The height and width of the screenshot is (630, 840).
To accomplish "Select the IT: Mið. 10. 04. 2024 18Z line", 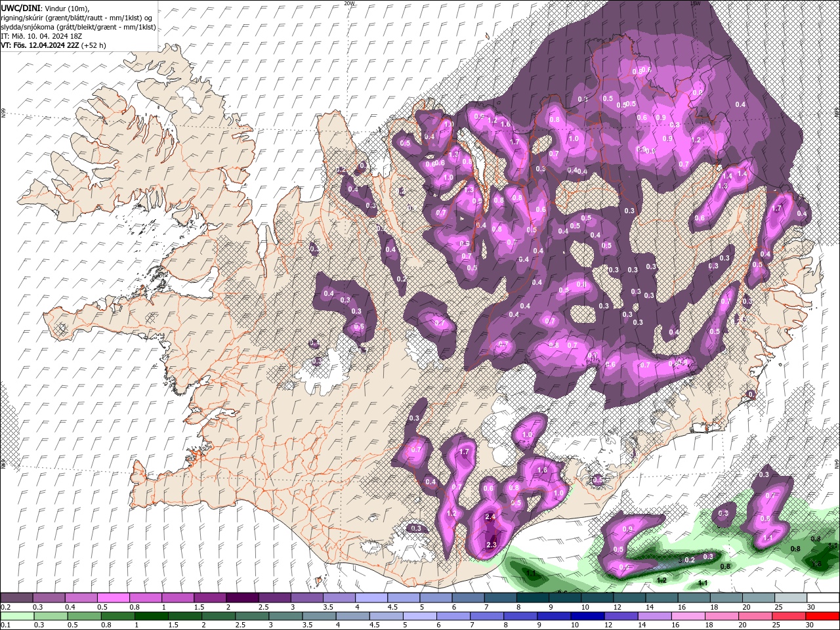I will 43,36.
